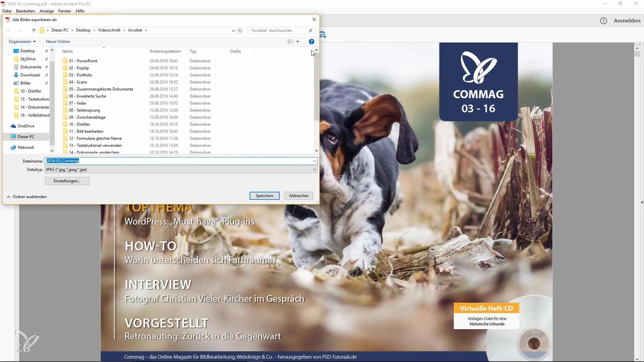Click the Neuer Ordner button to create folder
Viewport: 644px width, 362px height.
[58, 42]
